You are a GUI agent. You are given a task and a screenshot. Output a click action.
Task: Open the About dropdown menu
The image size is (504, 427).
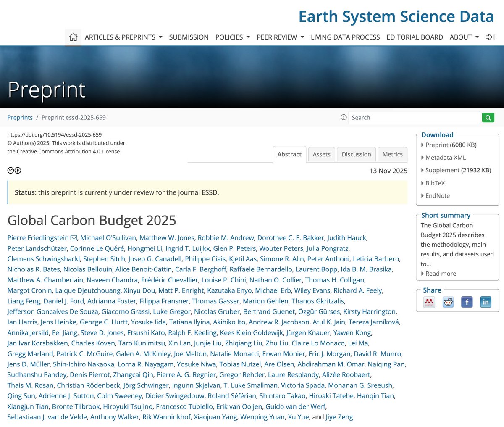464,37
